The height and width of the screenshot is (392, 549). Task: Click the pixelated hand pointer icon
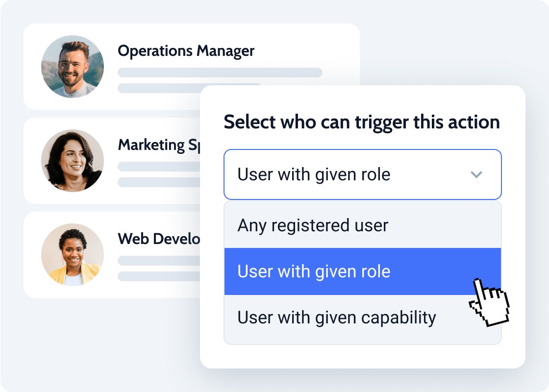489,302
